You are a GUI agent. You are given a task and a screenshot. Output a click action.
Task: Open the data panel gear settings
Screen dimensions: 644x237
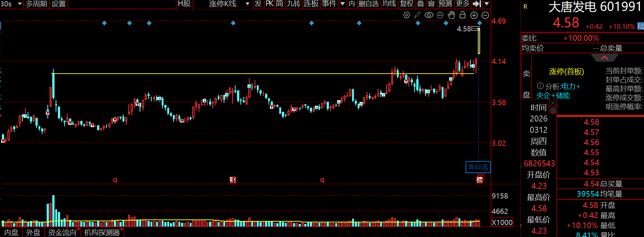(x=553, y=111)
